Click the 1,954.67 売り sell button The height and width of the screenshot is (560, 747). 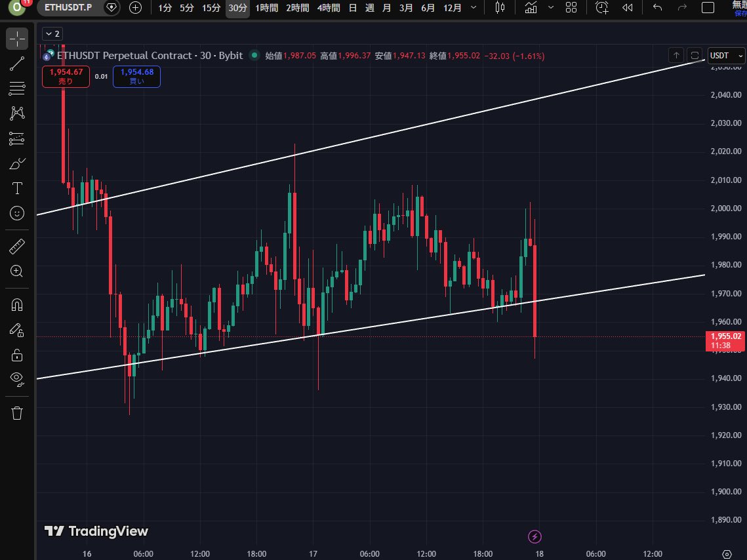pos(66,77)
